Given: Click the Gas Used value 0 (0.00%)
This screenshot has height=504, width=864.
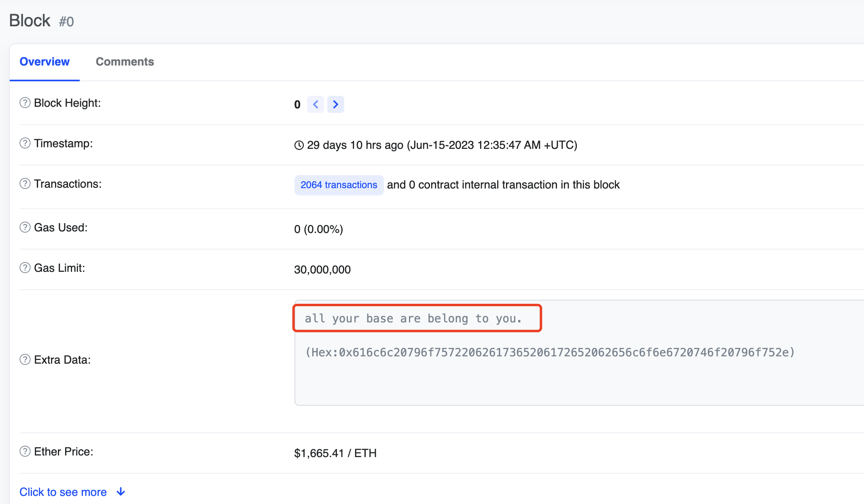Looking at the screenshot, I should pyautogui.click(x=319, y=229).
